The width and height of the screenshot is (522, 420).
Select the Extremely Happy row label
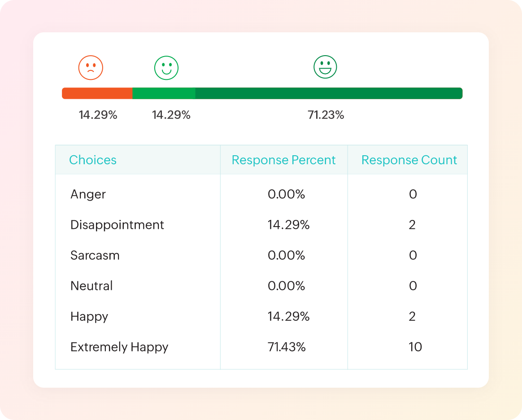coord(119,347)
